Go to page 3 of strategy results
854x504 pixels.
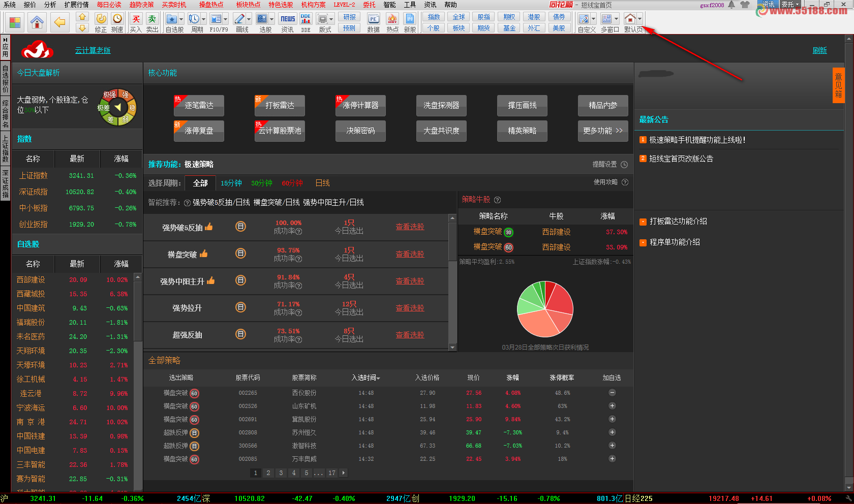281,473
